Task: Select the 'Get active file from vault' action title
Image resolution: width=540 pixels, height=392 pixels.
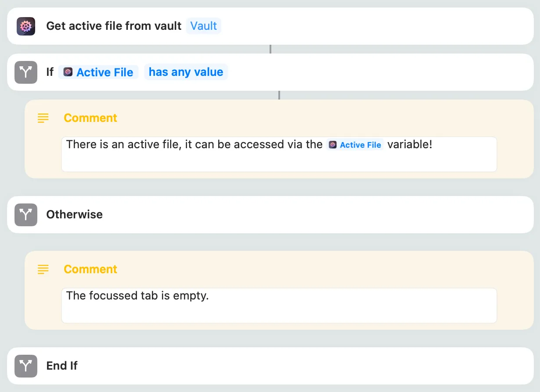Action: 114,26
